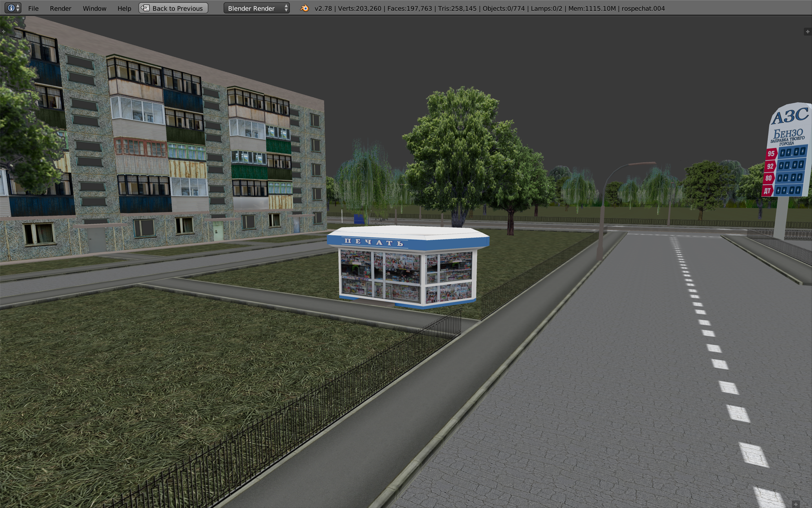Open the Blender Render engine dropdown

pyautogui.click(x=257, y=8)
